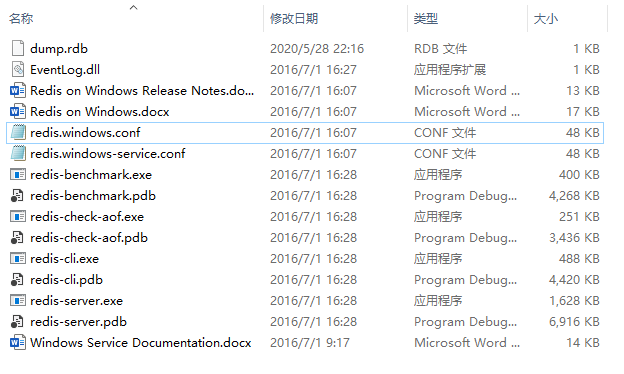
Task: Select redis.windows-service.conf file name
Action: point(108,154)
